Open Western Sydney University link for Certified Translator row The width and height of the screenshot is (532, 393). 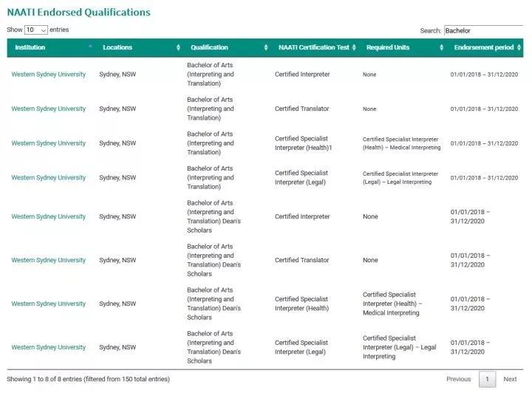click(48, 109)
